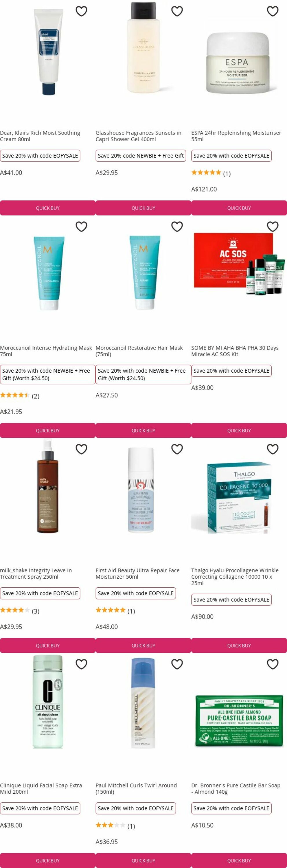Viewport: 287px width, 868px height.
Task: Favorite the Glasshouse Fragrances Shower Gel
Action: 177,11
